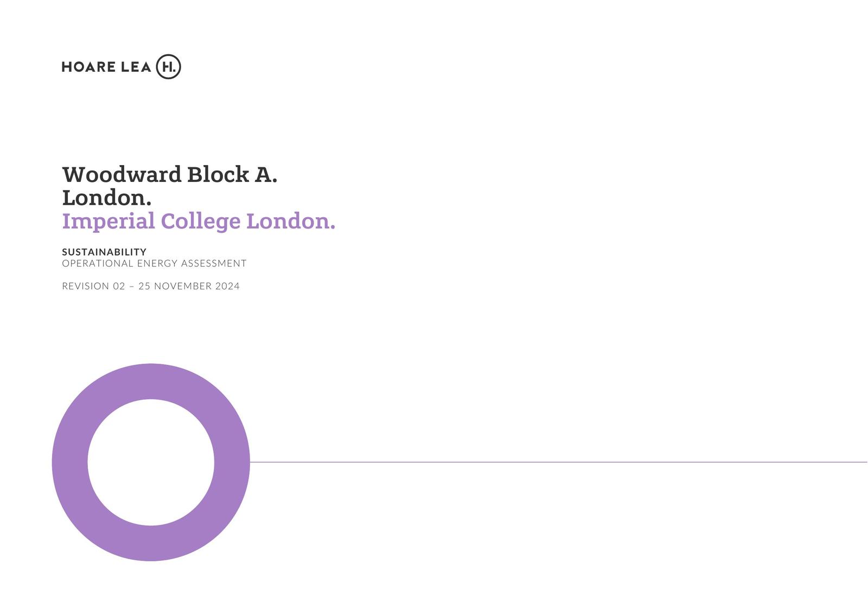Select the Woodward Block A. title line
The image size is (868, 614).
click(x=169, y=175)
